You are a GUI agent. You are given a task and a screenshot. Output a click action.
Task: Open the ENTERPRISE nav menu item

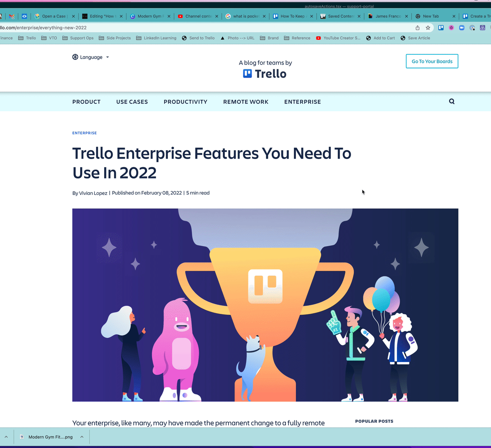tap(302, 102)
